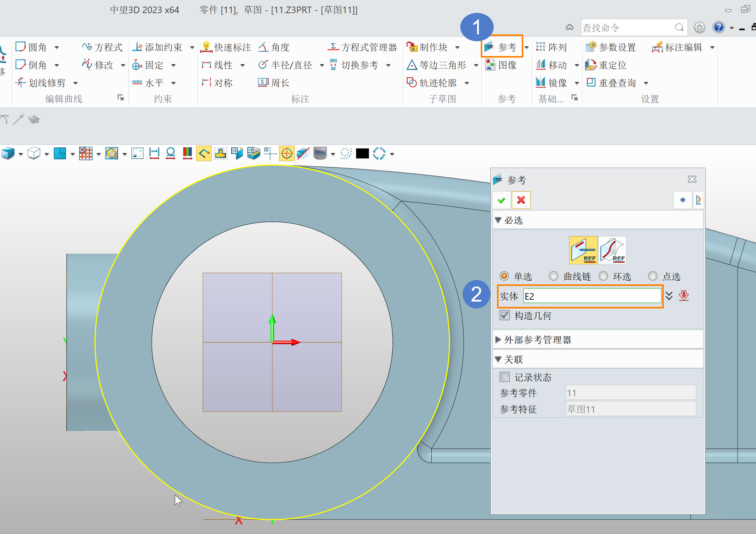Toggle the 构造几何 (Construction Geometry) checkbox
This screenshot has height=534, width=756.
[505, 316]
